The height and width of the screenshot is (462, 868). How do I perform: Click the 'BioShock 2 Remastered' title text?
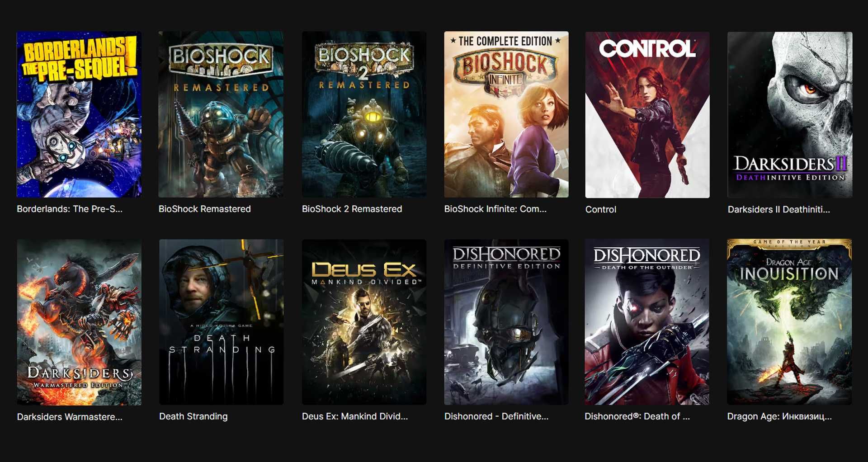352,209
